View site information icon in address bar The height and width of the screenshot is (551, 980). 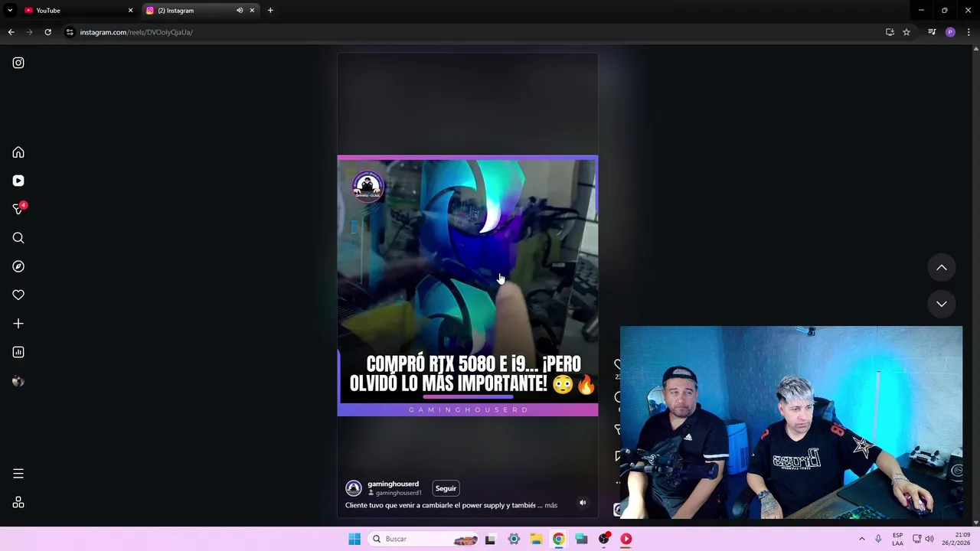pos(70,32)
